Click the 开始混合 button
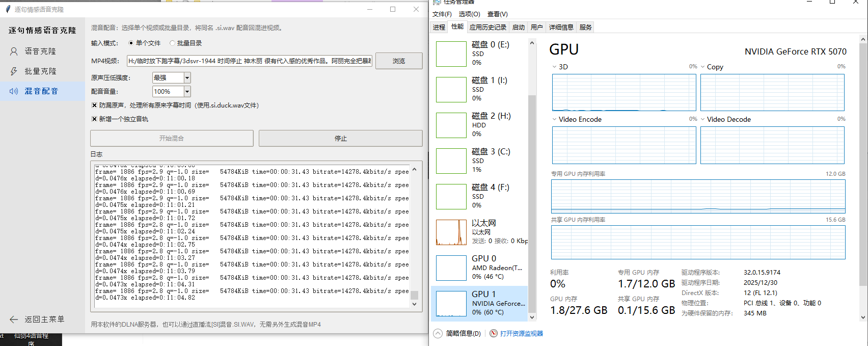The height and width of the screenshot is (346, 868). click(x=172, y=138)
